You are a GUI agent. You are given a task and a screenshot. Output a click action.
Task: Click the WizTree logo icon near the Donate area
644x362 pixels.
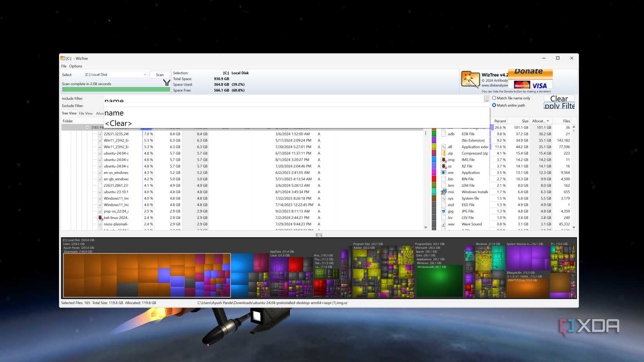pos(470,79)
